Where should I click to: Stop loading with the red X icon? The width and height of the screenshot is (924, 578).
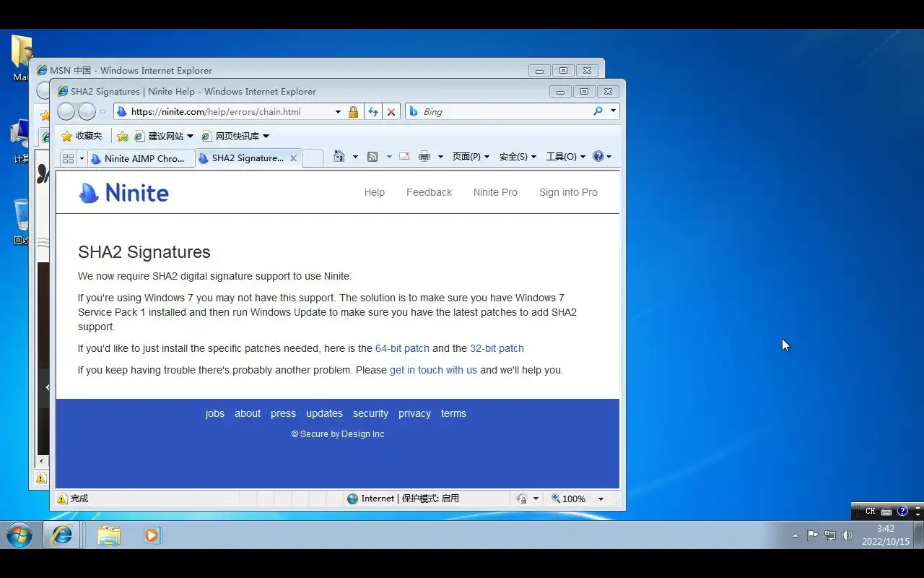(x=391, y=112)
